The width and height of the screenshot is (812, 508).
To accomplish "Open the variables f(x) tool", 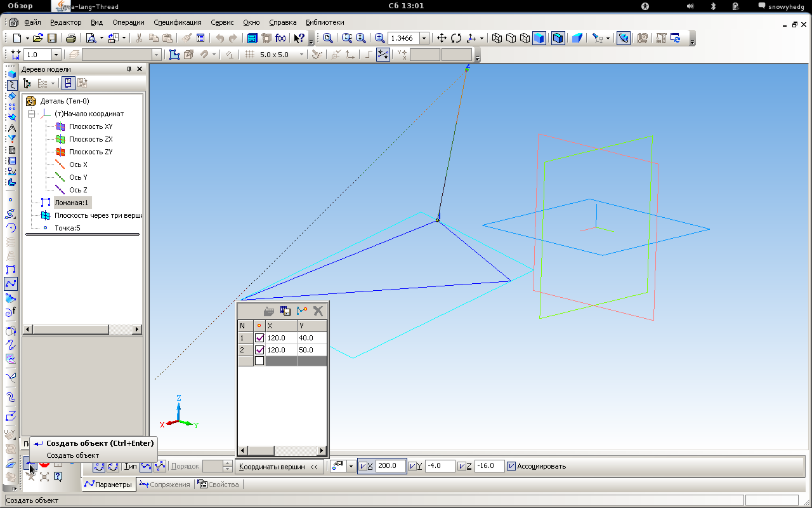I will coord(280,38).
